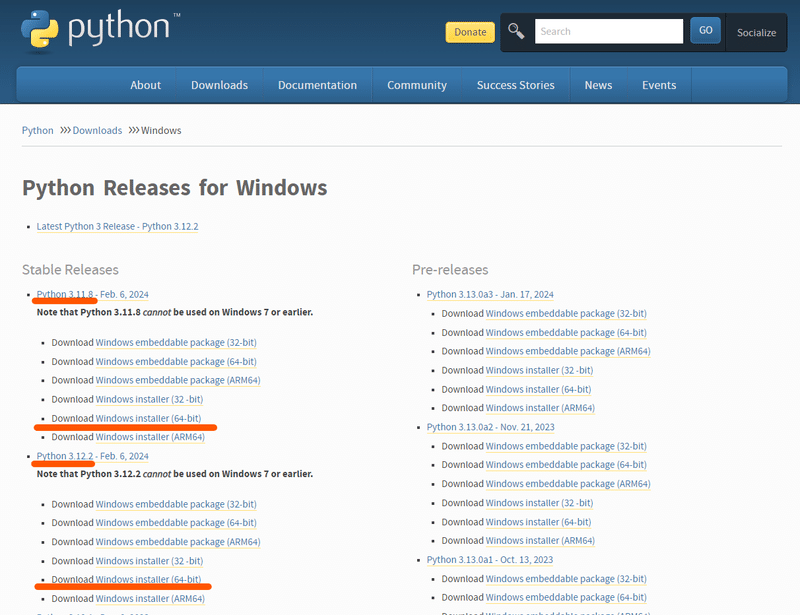
Task: Download Python 3.12.2 Windows installer (ARM64)
Action: click(x=150, y=599)
